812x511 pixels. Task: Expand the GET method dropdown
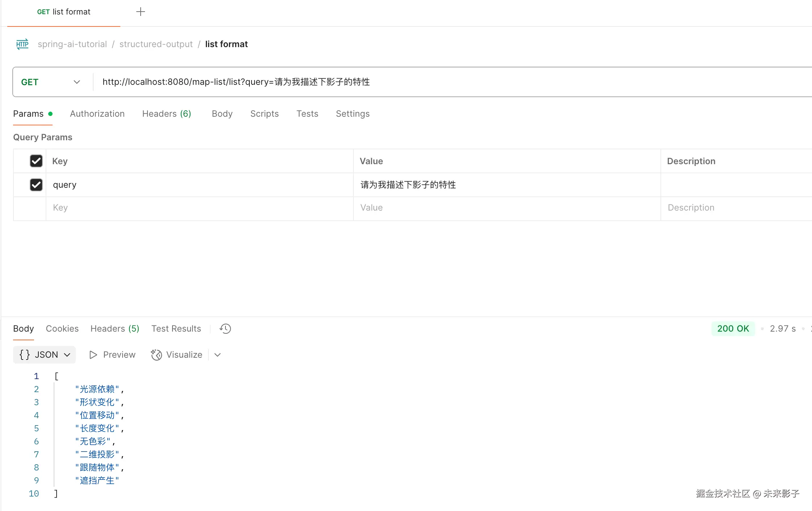pyautogui.click(x=76, y=82)
